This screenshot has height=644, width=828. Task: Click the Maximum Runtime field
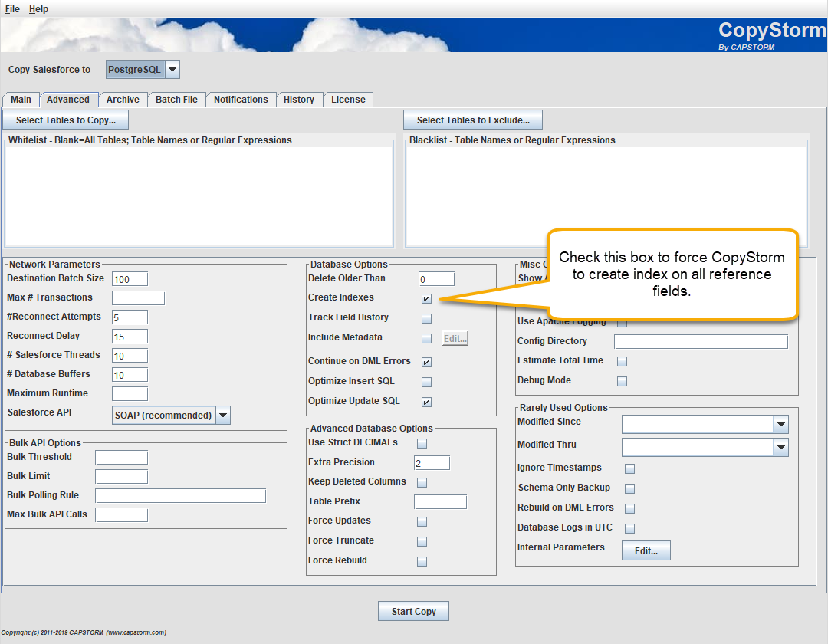tap(130, 394)
